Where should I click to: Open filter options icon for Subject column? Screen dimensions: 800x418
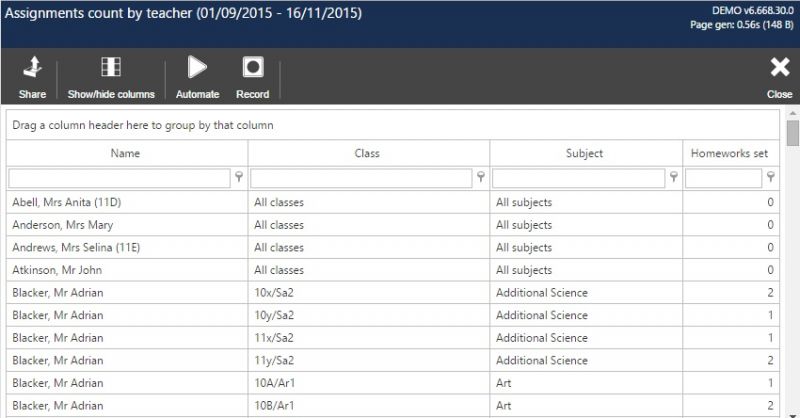coord(673,177)
